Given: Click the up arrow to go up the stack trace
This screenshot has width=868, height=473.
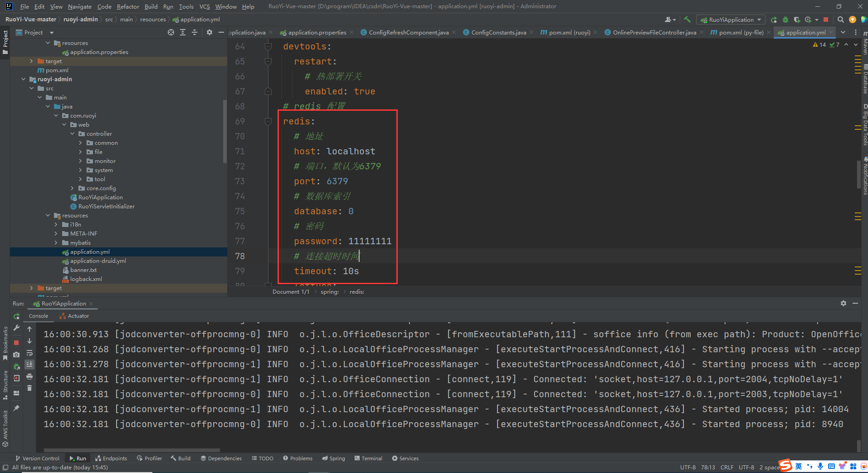Looking at the screenshot, I should coord(29,329).
